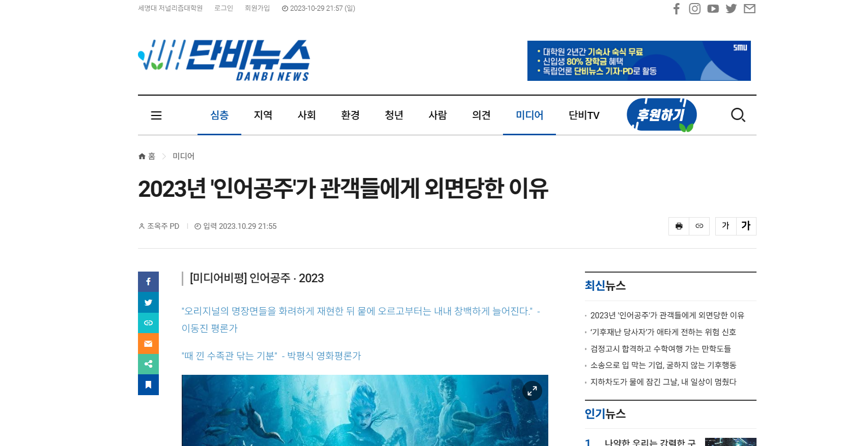Bookmark the article with sidebar bookmark icon
The width and height of the screenshot is (868, 446).
pyautogui.click(x=148, y=385)
